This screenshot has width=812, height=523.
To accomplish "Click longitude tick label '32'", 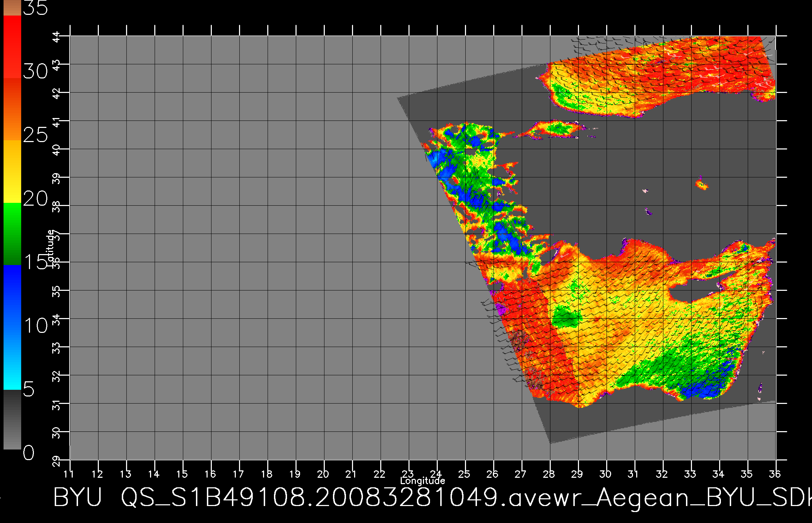I will [x=662, y=474].
